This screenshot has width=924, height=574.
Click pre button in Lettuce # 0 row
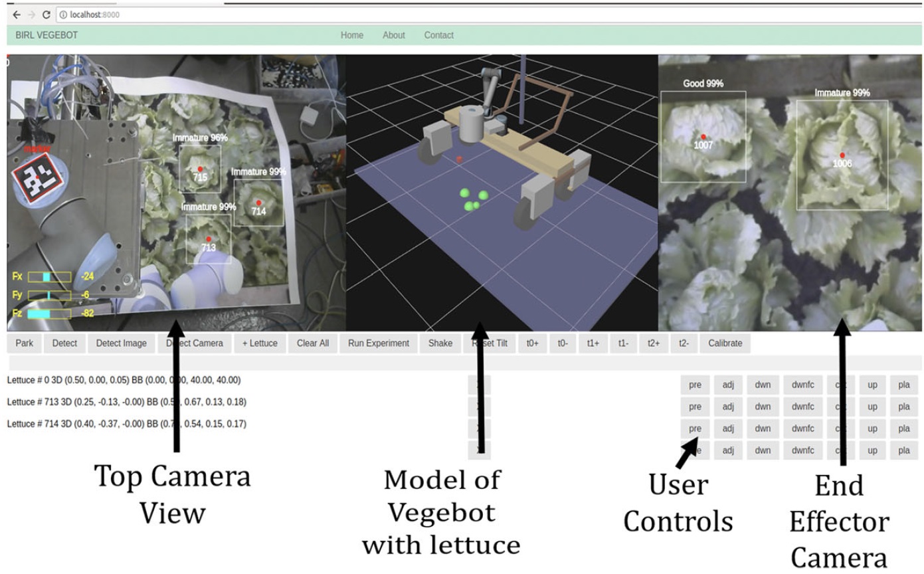coord(695,385)
